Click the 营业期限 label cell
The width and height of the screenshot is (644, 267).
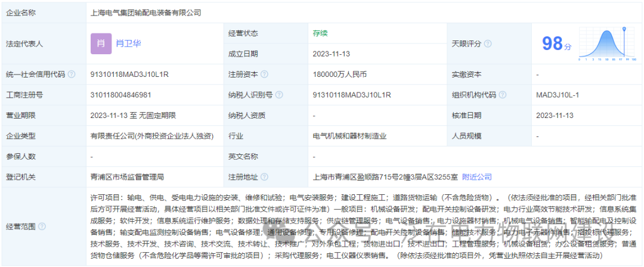tap(44, 116)
